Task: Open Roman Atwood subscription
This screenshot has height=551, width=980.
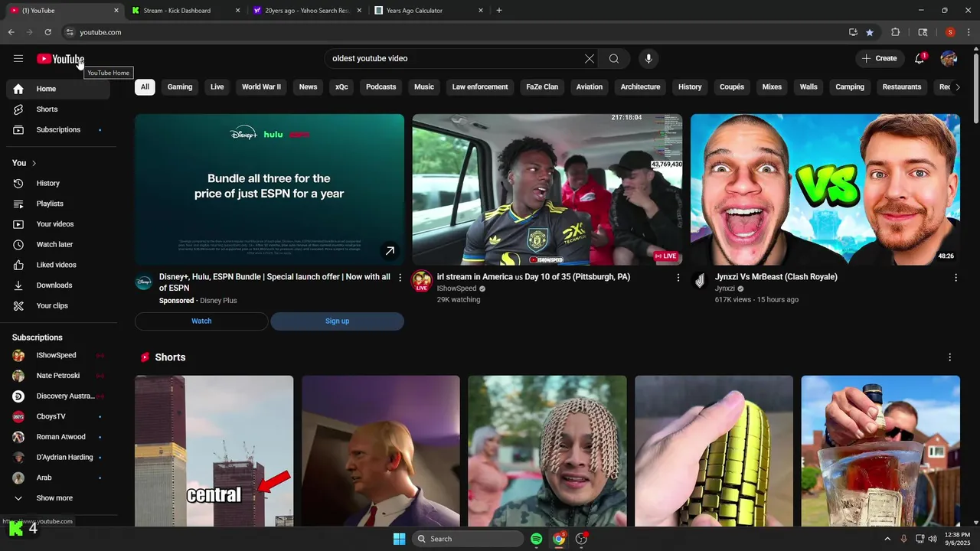Action: 58,437
